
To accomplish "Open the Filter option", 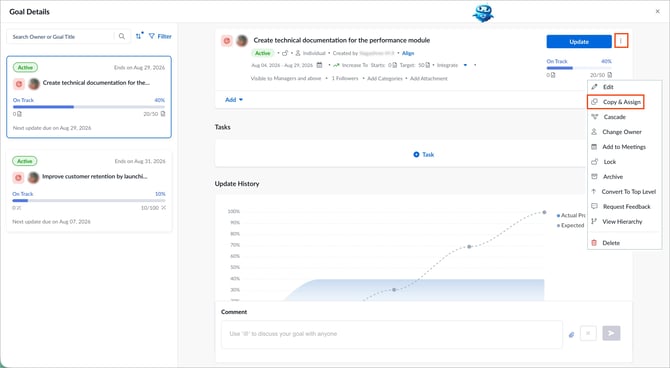I will [160, 36].
